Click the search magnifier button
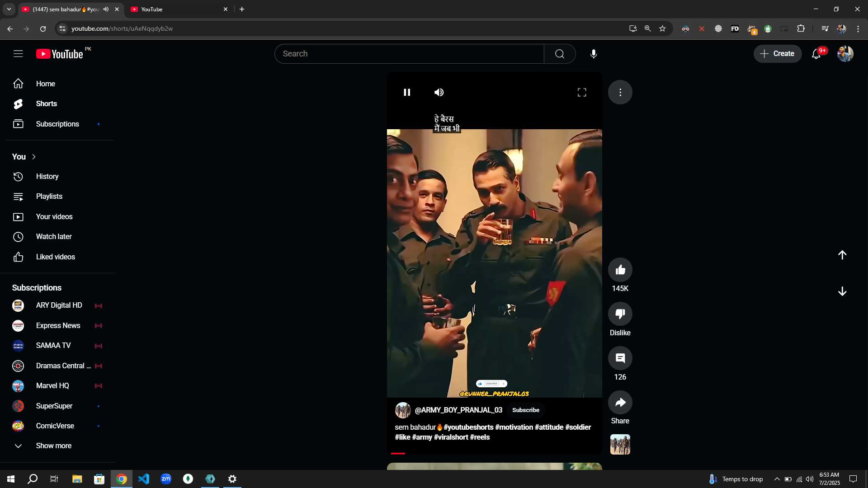The image size is (868, 488). (x=560, y=54)
